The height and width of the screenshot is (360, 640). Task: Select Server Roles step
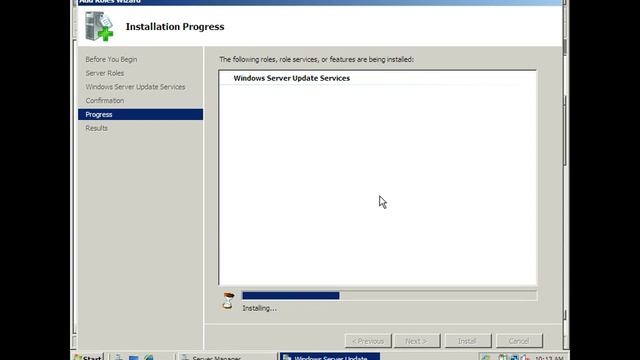click(x=104, y=73)
